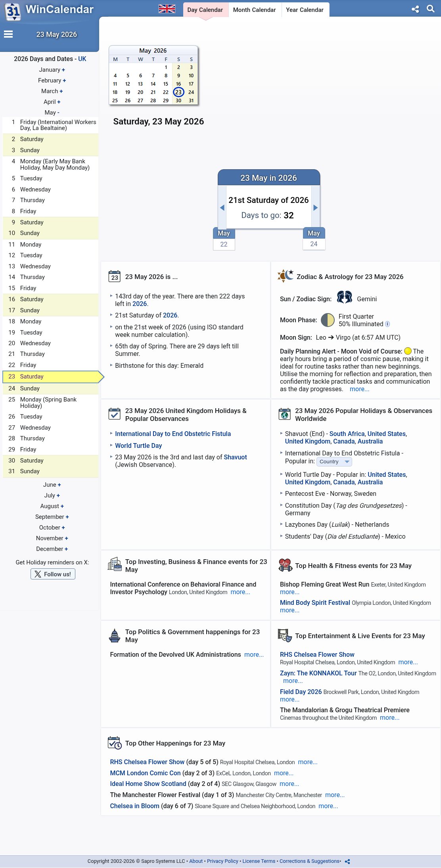Go to next day with right arrow
The image size is (441, 868).
tap(316, 208)
